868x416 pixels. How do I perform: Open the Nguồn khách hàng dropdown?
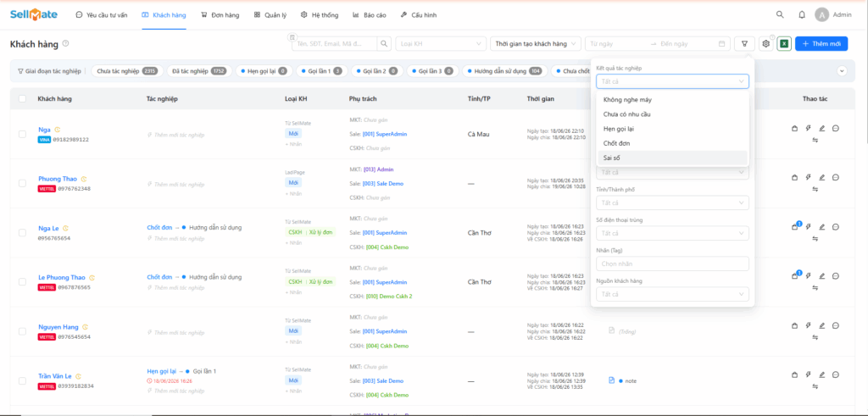tap(672, 294)
